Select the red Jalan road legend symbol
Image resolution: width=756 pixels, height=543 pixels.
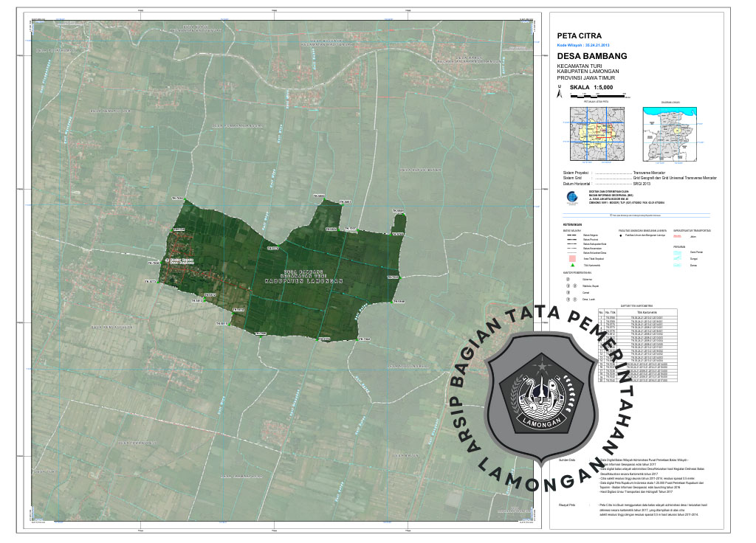678,236
